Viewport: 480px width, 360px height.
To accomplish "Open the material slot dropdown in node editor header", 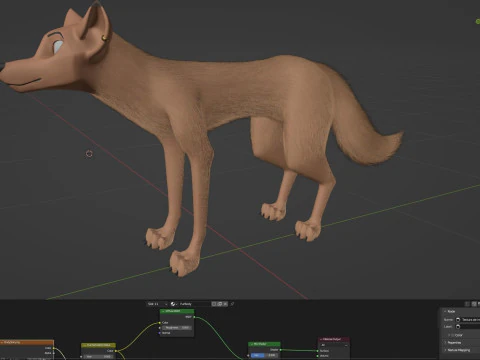I will (157, 304).
